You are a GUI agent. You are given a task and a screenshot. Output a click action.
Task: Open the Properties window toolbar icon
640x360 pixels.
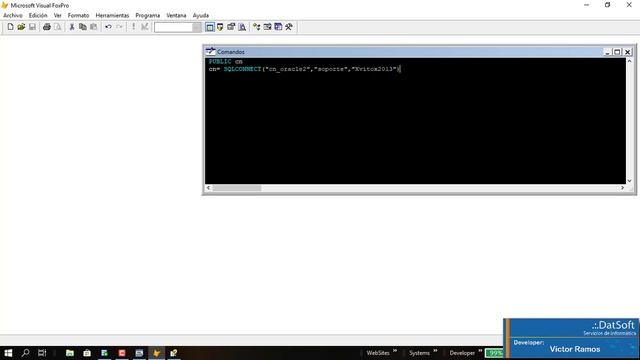click(x=231, y=27)
